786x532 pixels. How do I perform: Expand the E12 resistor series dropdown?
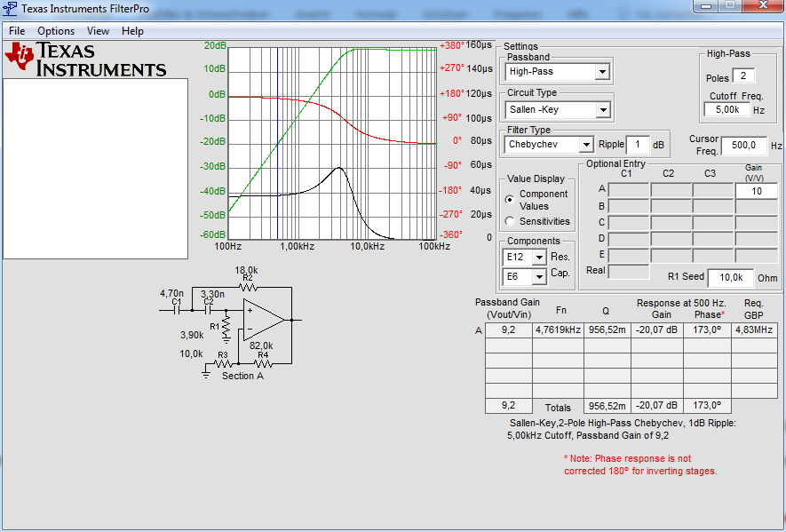pyautogui.click(x=539, y=258)
